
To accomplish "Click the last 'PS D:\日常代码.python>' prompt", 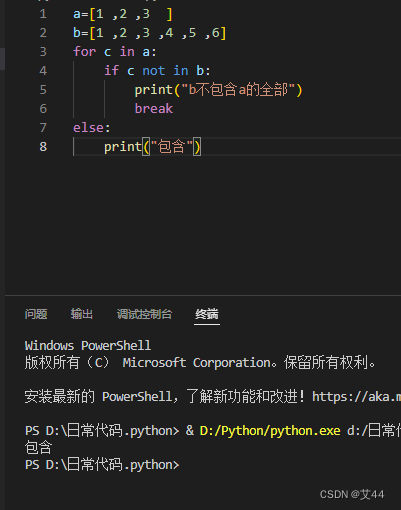I will click(x=102, y=465).
